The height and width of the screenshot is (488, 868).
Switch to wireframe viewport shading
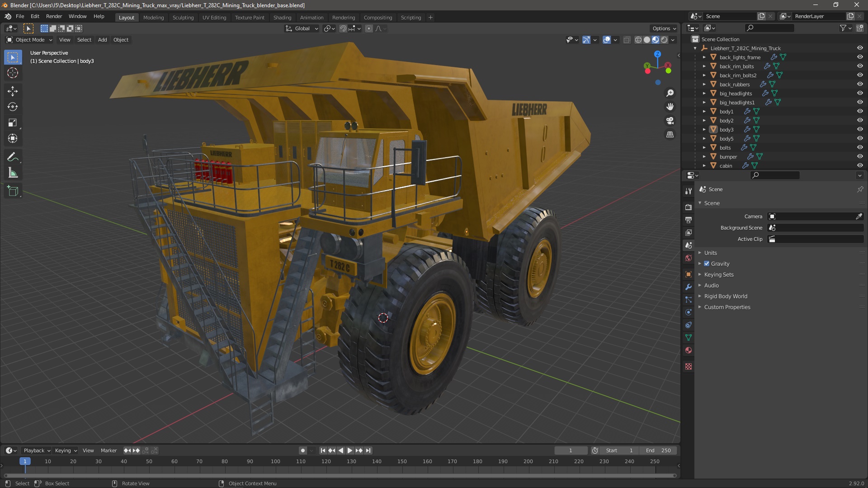point(638,40)
